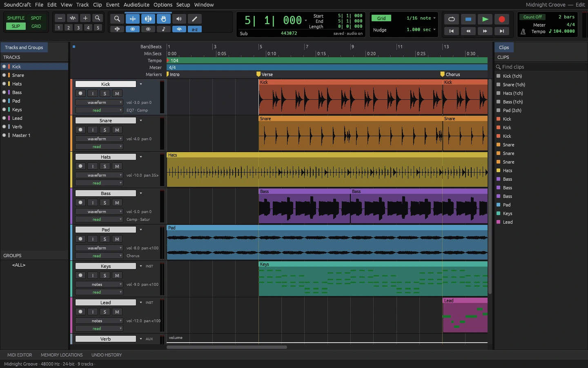Record-arm the Bass track
588x368 pixels.
(x=80, y=203)
